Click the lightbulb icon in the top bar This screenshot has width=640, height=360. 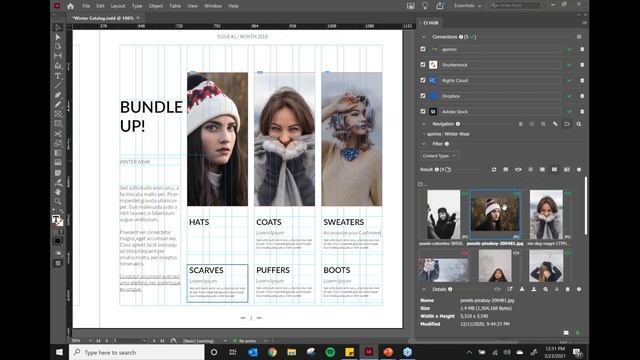425,6
